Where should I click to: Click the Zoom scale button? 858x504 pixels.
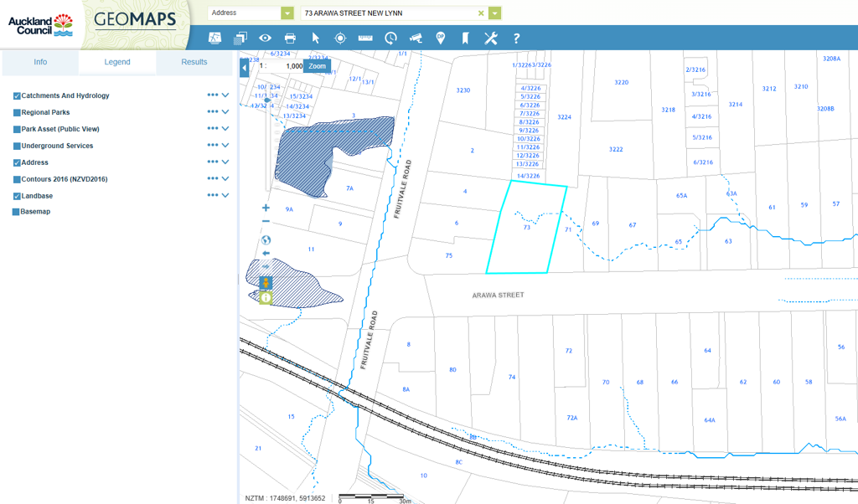pyautogui.click(x=317, y=66)
